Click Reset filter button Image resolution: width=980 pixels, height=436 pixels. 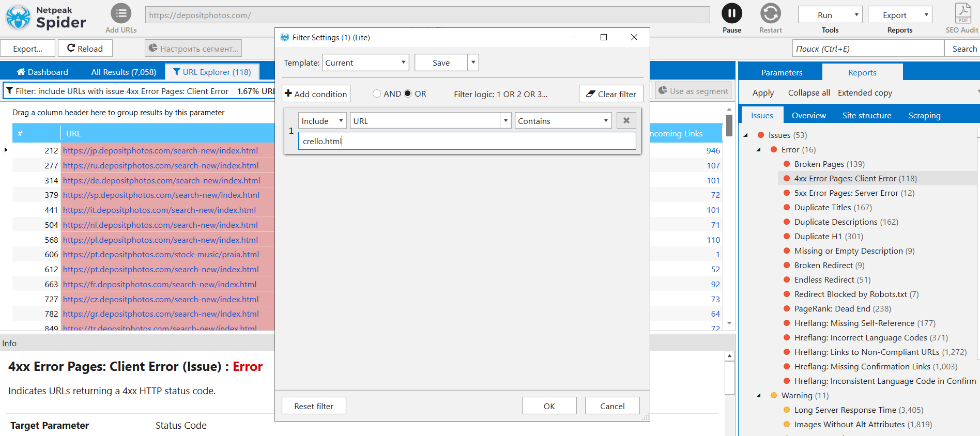click(314, 406)
